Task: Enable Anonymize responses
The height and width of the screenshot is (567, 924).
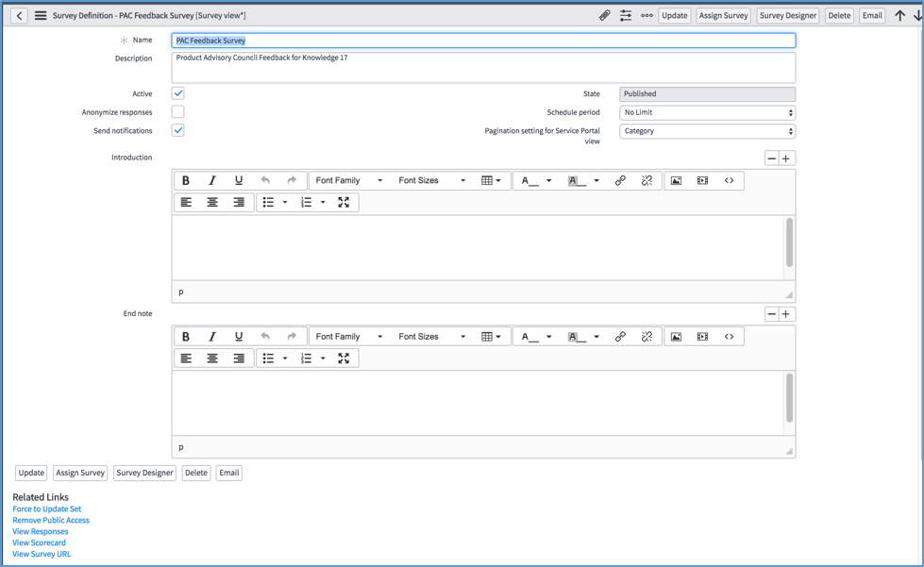Action: tap(177, 112)
